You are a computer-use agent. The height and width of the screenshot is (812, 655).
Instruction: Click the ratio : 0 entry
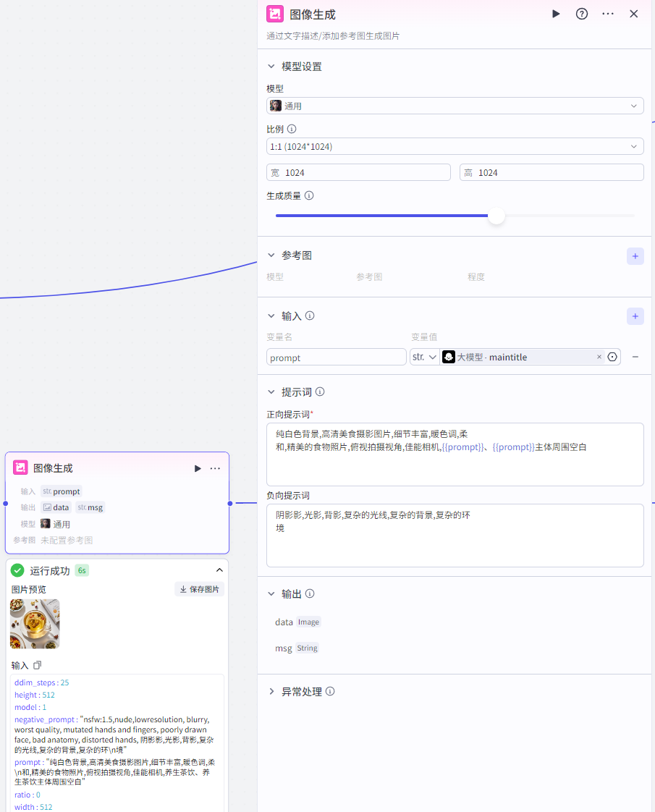pyautogui.click(x=27, y=795)
